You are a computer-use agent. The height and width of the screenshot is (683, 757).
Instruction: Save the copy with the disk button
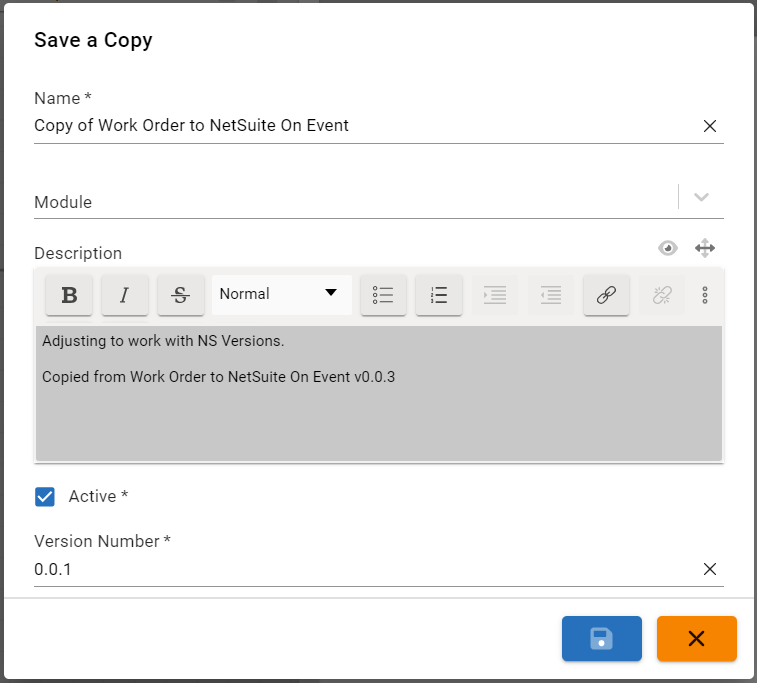coord(602,639)
